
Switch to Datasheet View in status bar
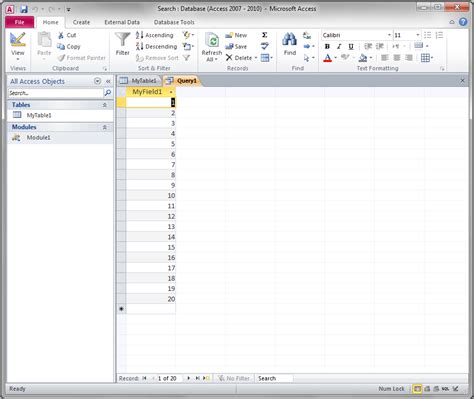pyautogui.click(x=417, y=389)
